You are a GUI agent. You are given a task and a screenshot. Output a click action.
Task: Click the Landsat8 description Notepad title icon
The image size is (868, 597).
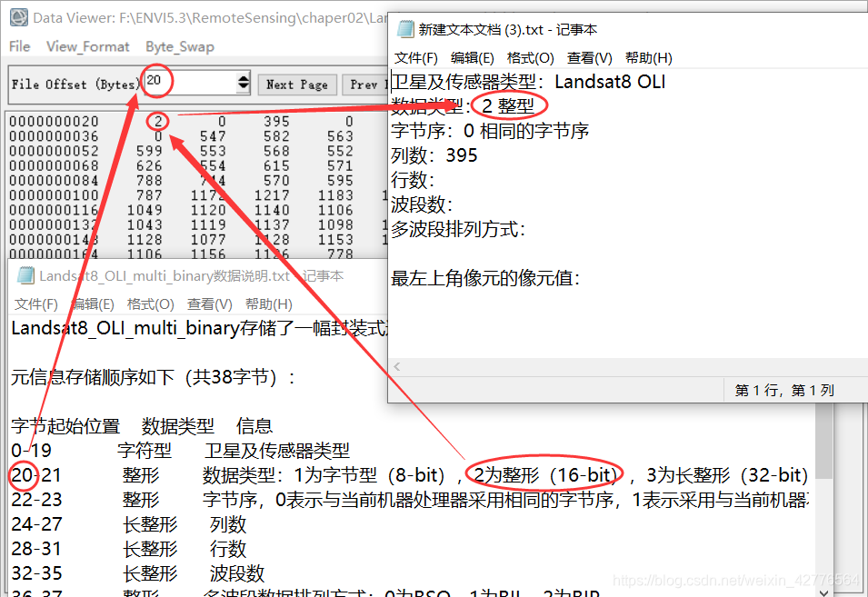click(x=25, y=275)
